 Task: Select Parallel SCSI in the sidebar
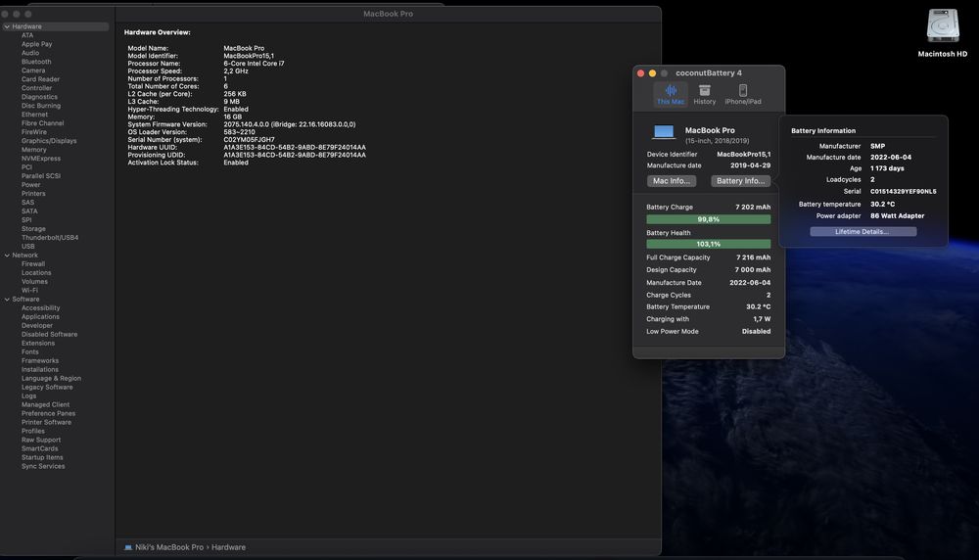click(x=41, y=176)
